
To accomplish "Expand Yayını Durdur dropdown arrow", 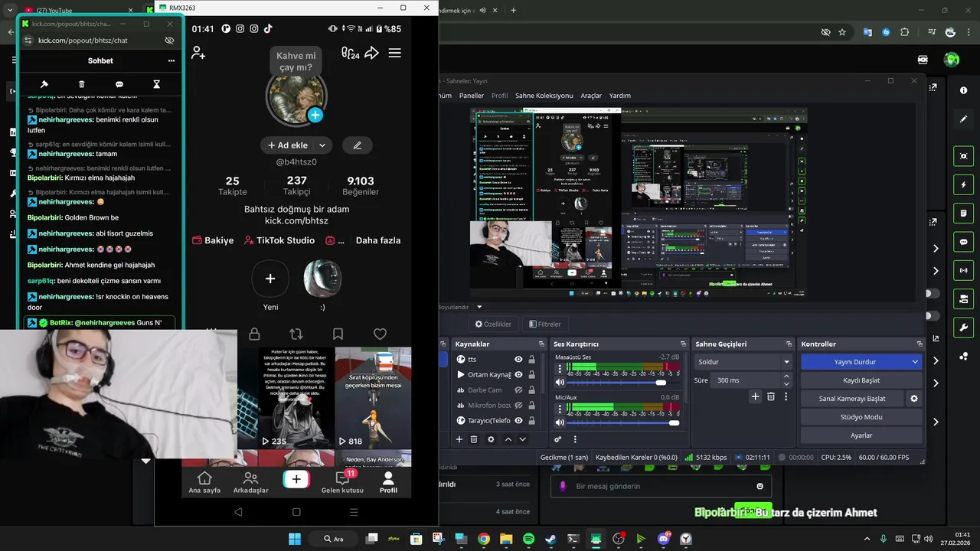I will (915, 362).
